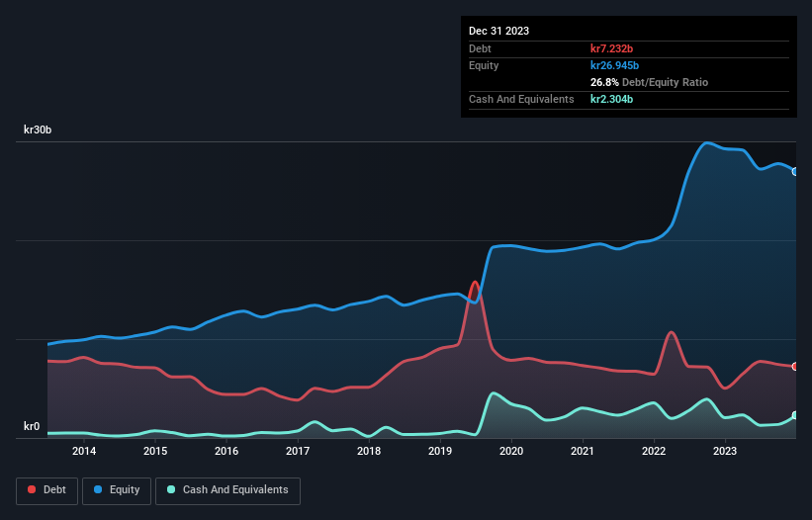Select the 2015 x-axis label
This screenshot has width=812, height=520.
[155, 451]
